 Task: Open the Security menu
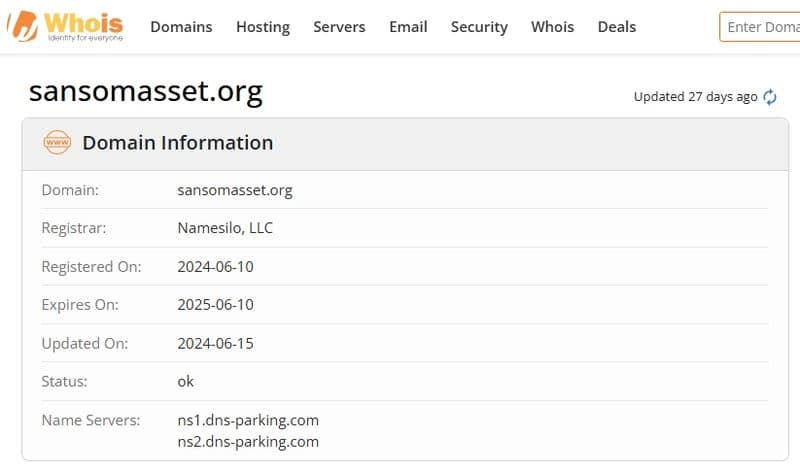pyautogui.click(x=479, y=27)
